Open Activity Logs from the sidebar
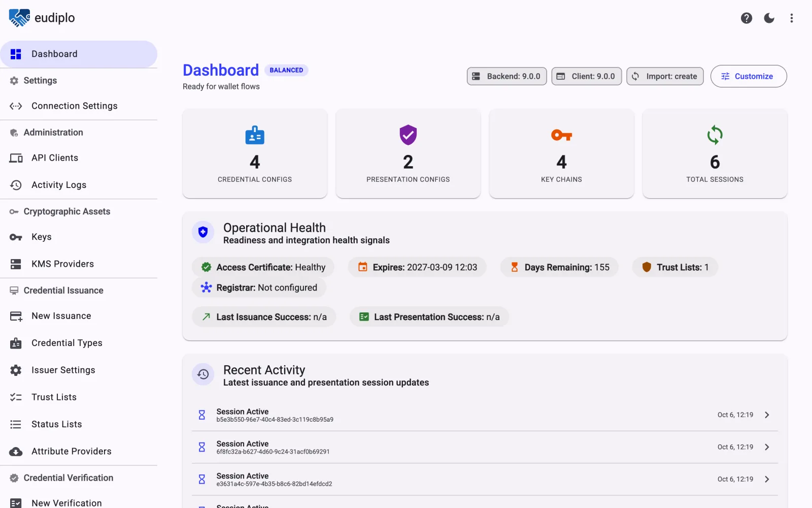Screen dimensions: 812x508 [79, 185]
